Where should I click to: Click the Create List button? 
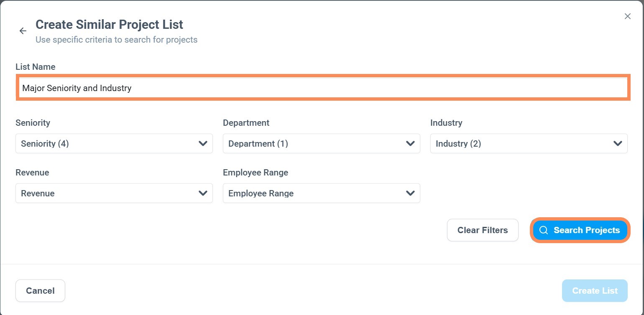[x=594, y=291]
